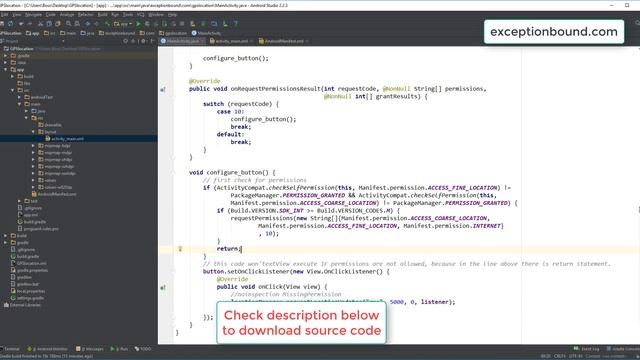The image size is (640, 360).
Task: Select External Libraries node
Action: pos(25,305)
